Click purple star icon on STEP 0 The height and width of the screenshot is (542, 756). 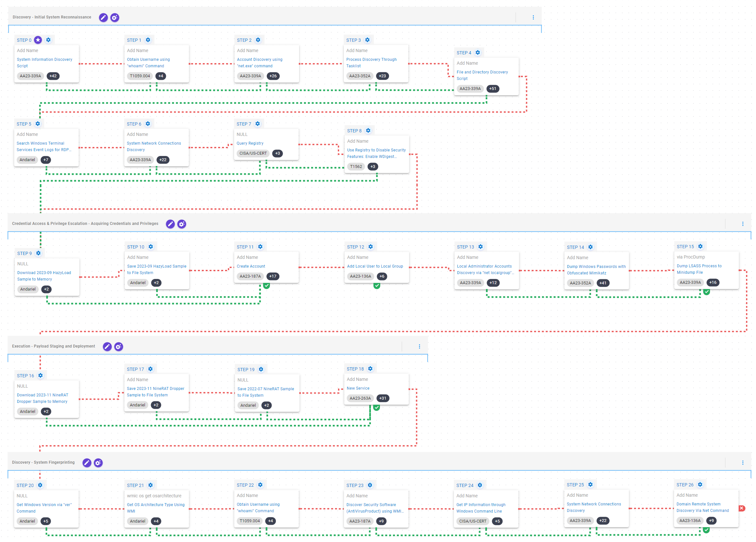click(x=38, y=40)
